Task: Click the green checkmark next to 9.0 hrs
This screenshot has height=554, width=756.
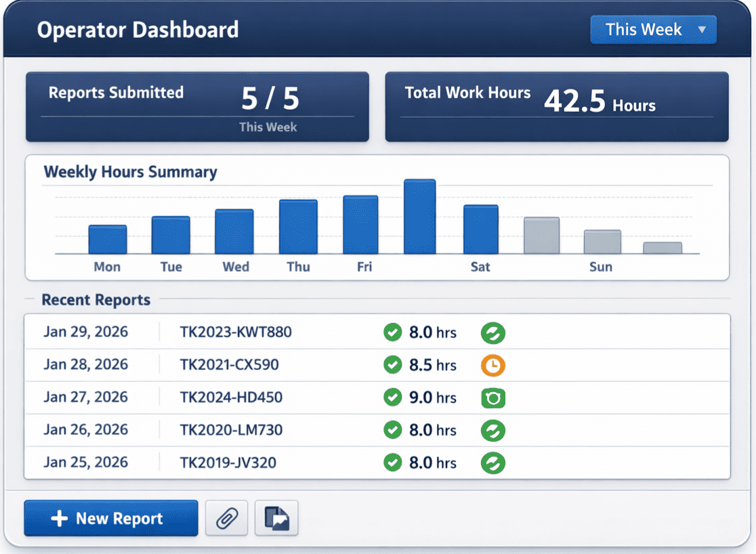Action: coord(393,398)
